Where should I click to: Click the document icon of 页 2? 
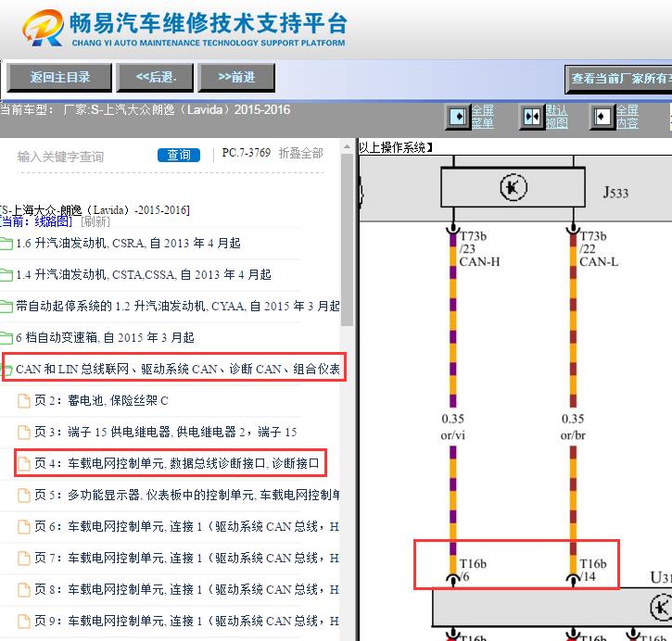[23, 401]
